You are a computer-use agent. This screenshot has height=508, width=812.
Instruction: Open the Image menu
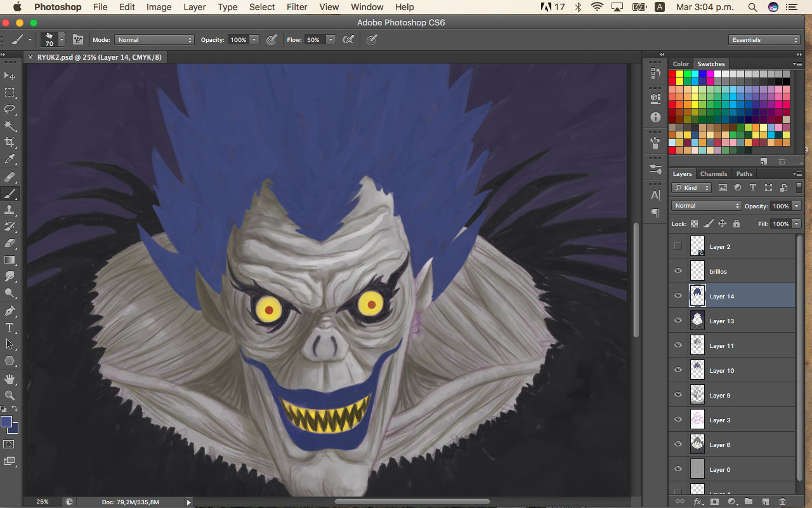[159, 7]
